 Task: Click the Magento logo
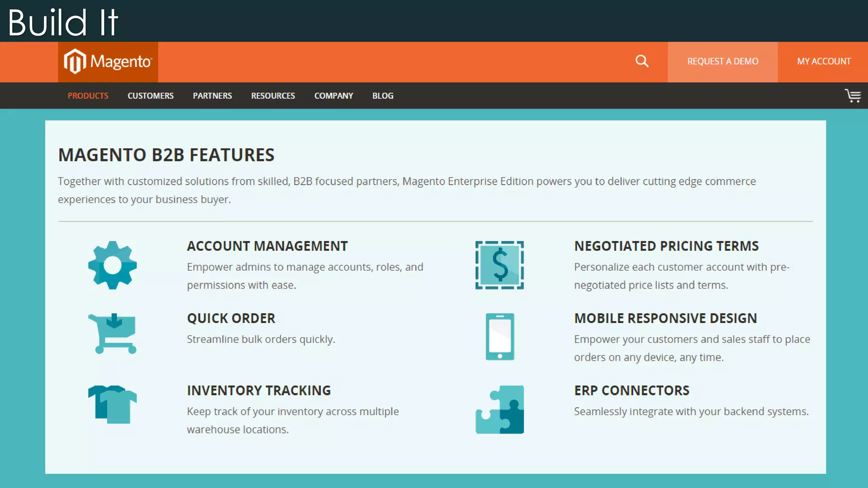(x=108, y=62)
